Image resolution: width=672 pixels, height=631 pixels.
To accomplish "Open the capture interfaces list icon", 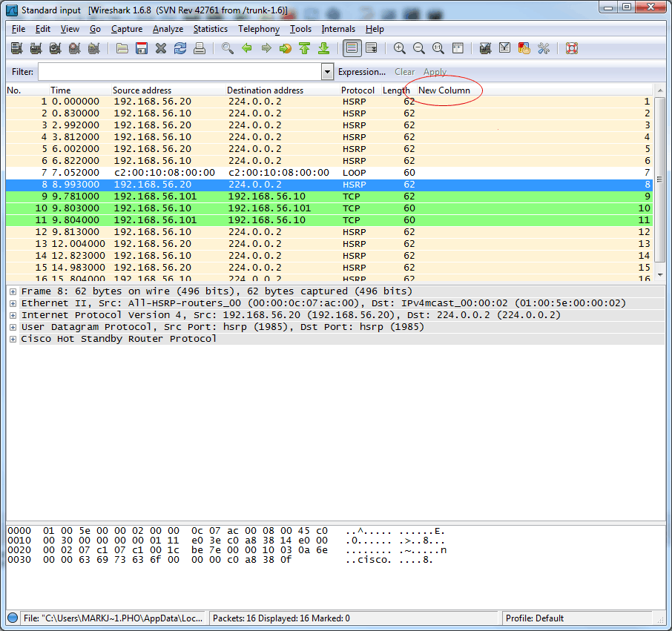I will pyautogui.click(x=17, y=48).
